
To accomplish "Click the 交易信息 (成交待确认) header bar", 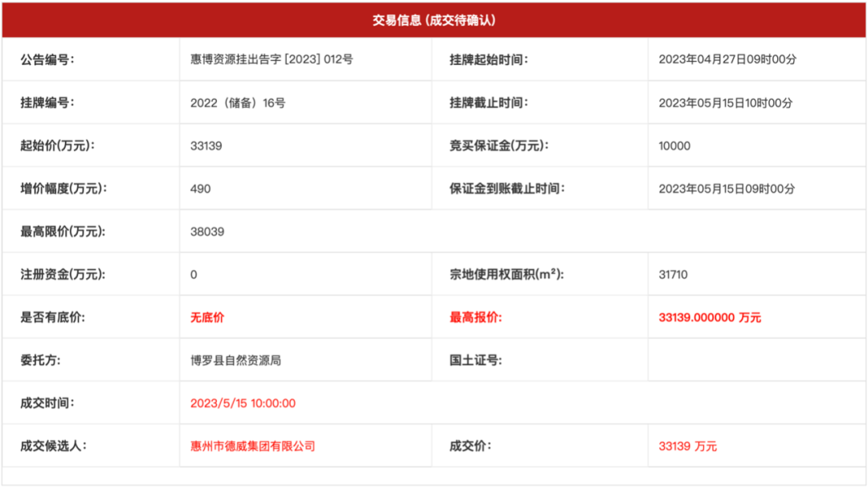I will [x=434, y=20].
